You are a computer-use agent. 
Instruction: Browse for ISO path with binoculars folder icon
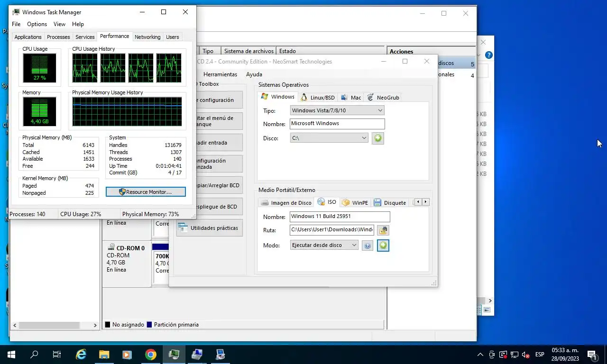click(383, 230)
